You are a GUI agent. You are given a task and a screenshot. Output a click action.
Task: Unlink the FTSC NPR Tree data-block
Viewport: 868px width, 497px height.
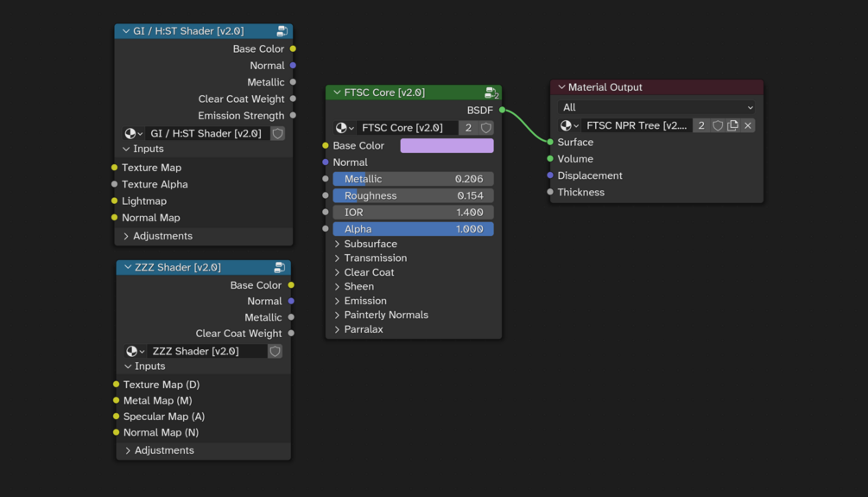(748, 126)
